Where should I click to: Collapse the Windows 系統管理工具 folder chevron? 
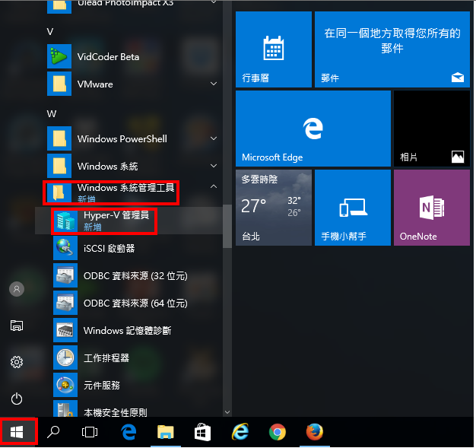tap(214, 186)
